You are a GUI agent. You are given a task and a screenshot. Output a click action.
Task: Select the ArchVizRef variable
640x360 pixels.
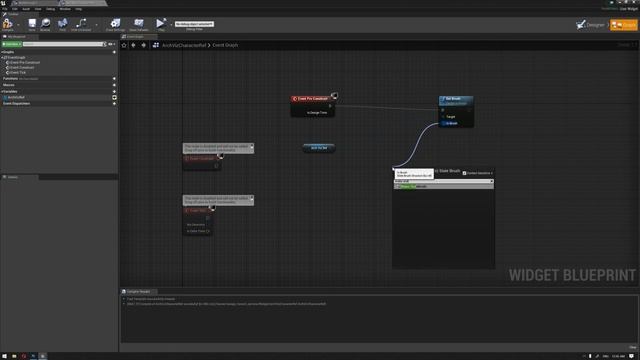pyautogui.click(x=16, y=98)
